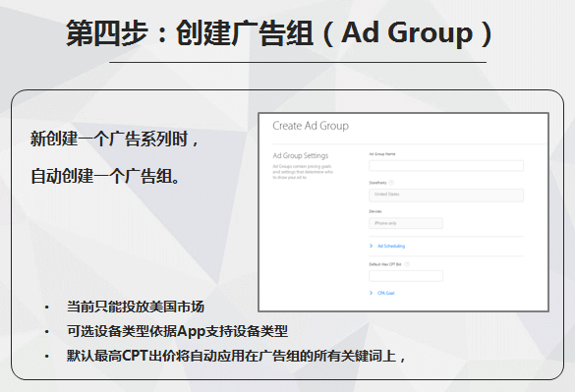
Task: Click the 'Create Ad Group' heading
Action: click(311, 126)
